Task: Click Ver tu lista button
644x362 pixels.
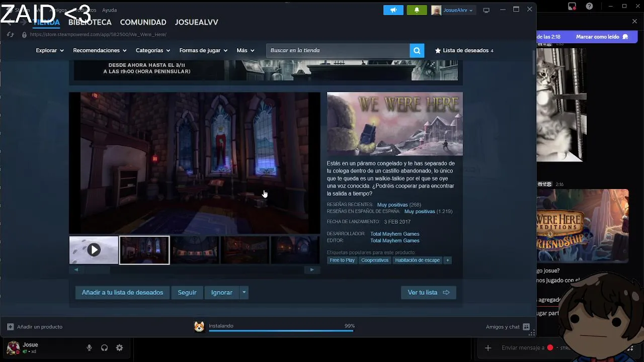Action: [429, 293]
